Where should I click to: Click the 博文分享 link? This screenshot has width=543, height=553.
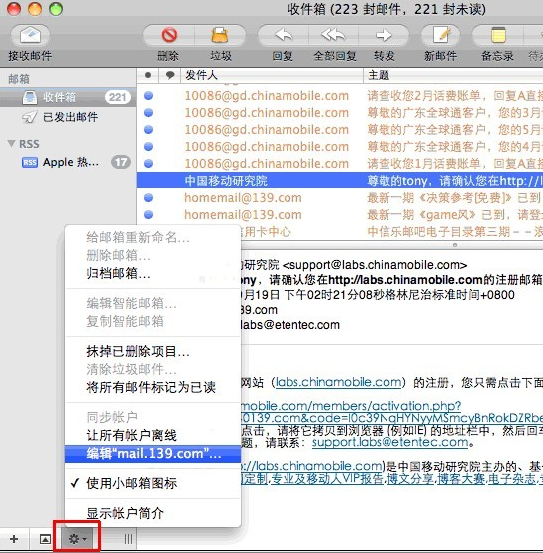click(410, 479)
